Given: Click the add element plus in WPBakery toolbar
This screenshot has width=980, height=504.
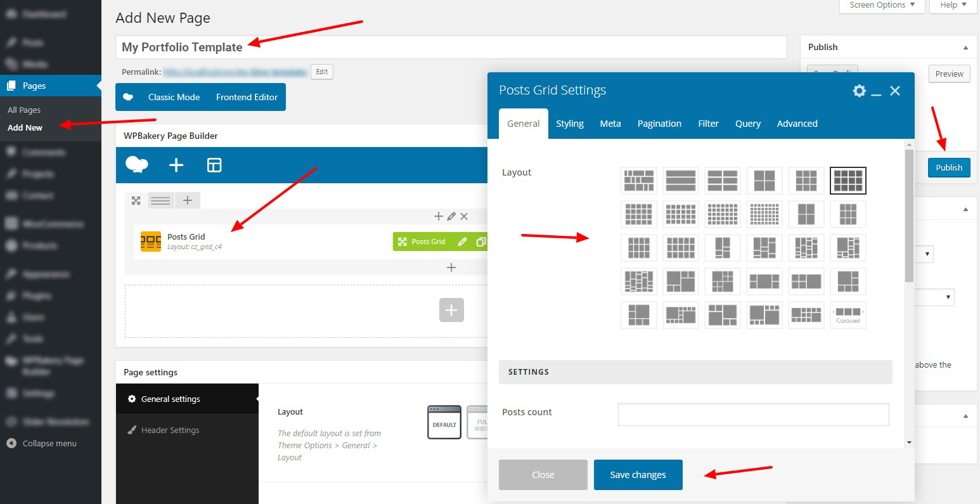Looking at the screenshot, I should [176, 165].
